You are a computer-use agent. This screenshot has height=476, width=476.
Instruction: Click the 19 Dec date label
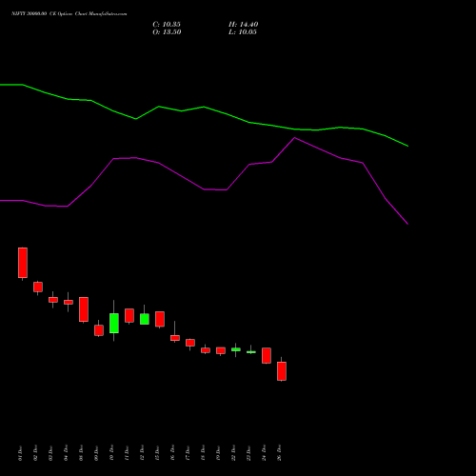coord(218,453)
